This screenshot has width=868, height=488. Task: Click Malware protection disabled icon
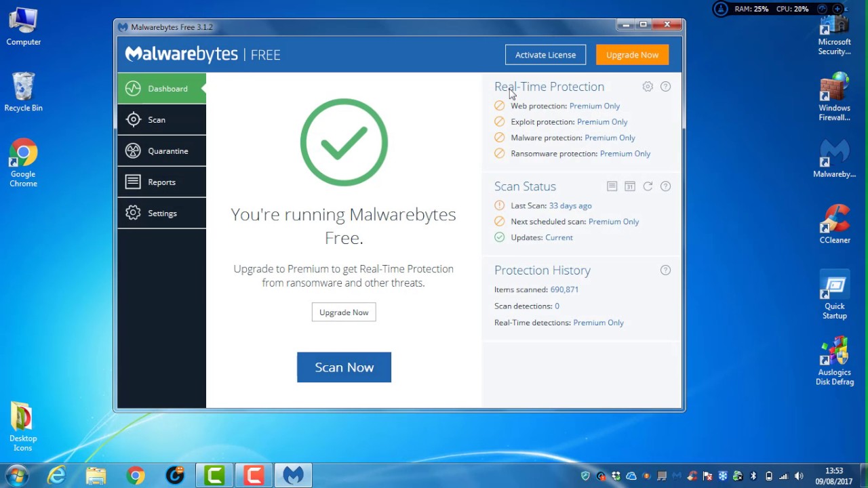(499, 138)
